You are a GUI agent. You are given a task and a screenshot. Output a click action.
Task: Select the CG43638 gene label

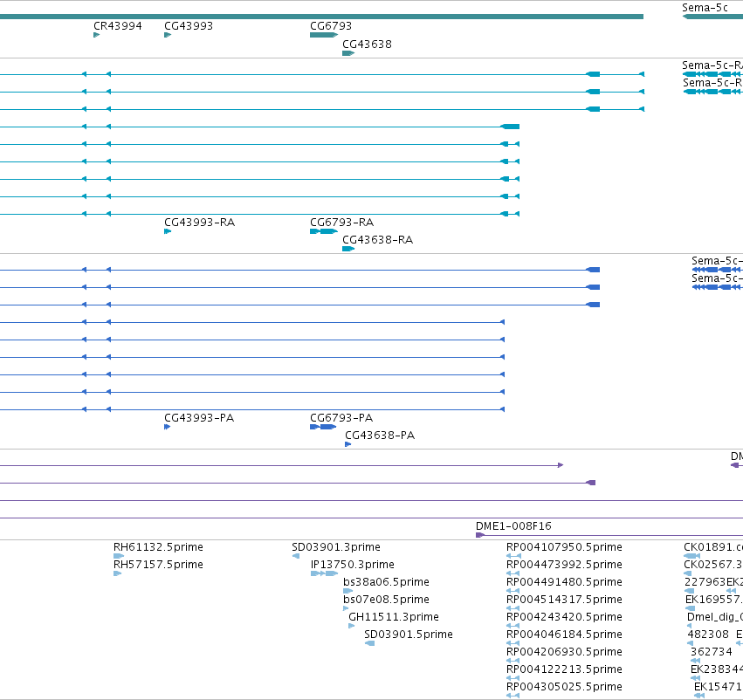pos(368,44)
